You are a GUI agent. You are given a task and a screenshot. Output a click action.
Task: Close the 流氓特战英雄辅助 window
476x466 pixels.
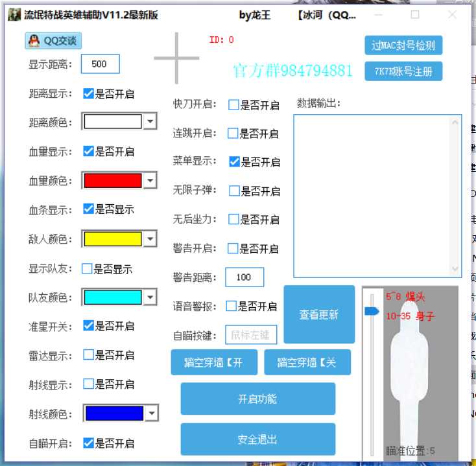pyautogui.click(x=452, y=14)
